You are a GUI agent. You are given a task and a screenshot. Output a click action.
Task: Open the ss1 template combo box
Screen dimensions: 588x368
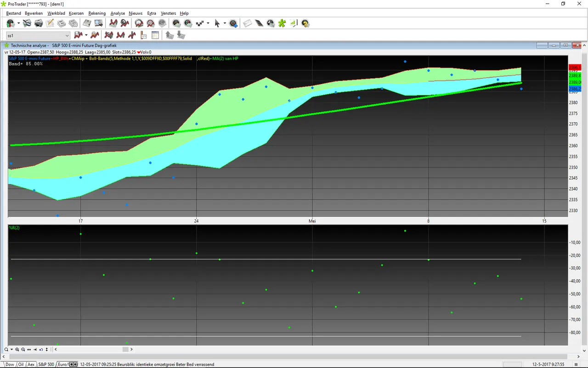pos(38,35)
